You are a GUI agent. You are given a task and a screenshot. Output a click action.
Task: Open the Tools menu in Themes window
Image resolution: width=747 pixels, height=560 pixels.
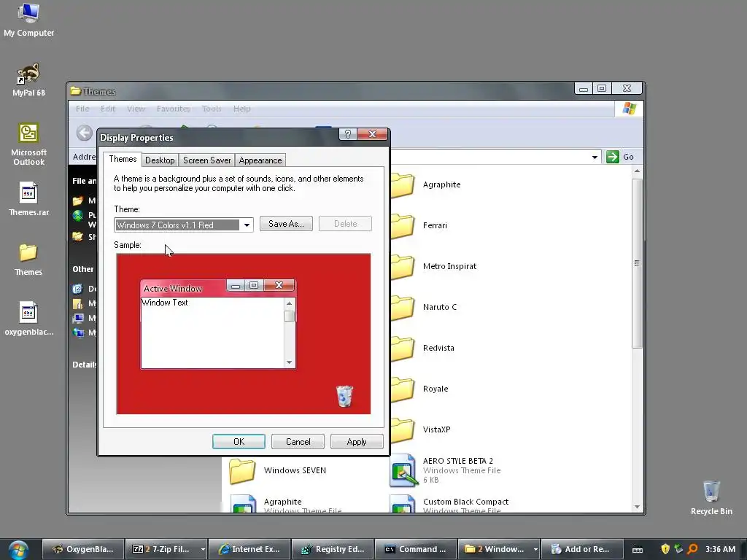(212, 109)
